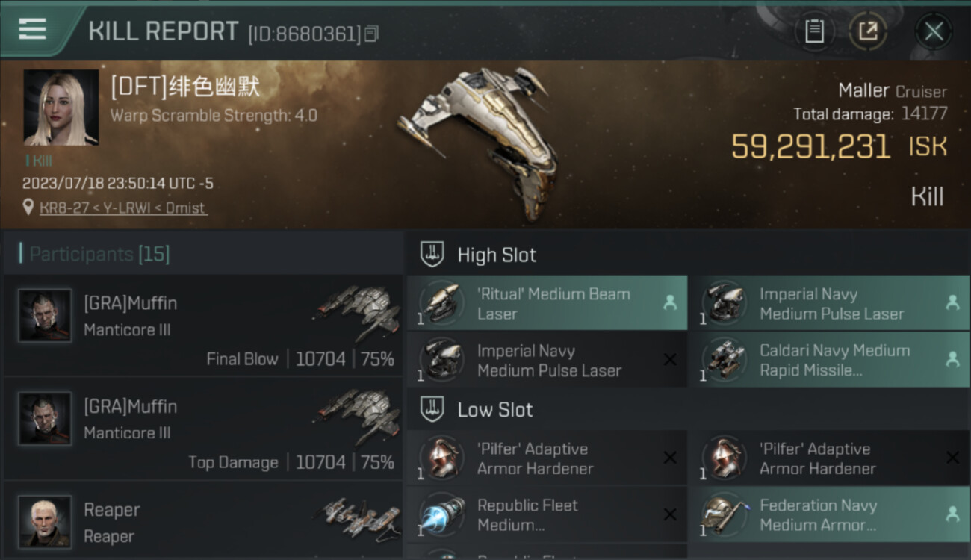
Task: Click the Reaper participant portrait
Action: (x=46, y=521)
